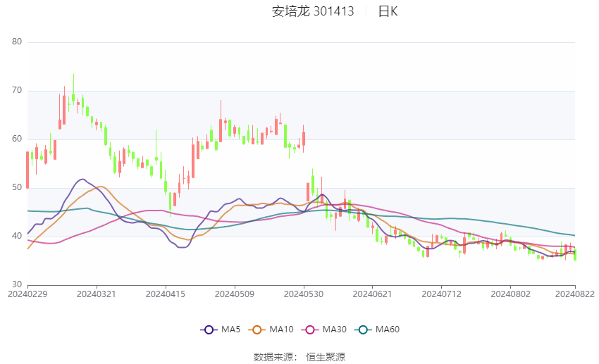Click the 20240229 date axis label
599x364 pixels.
[x=27, y=294]
